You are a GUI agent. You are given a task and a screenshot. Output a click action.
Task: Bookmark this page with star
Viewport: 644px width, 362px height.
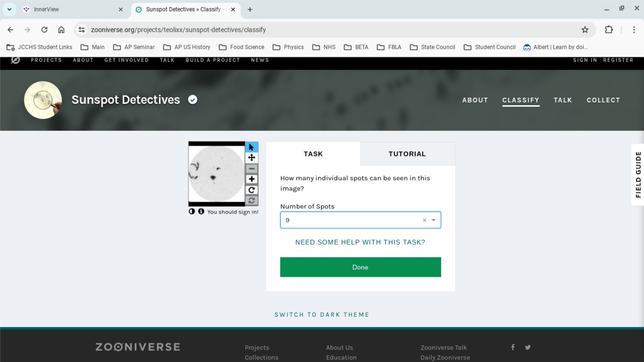pos(585,30)
